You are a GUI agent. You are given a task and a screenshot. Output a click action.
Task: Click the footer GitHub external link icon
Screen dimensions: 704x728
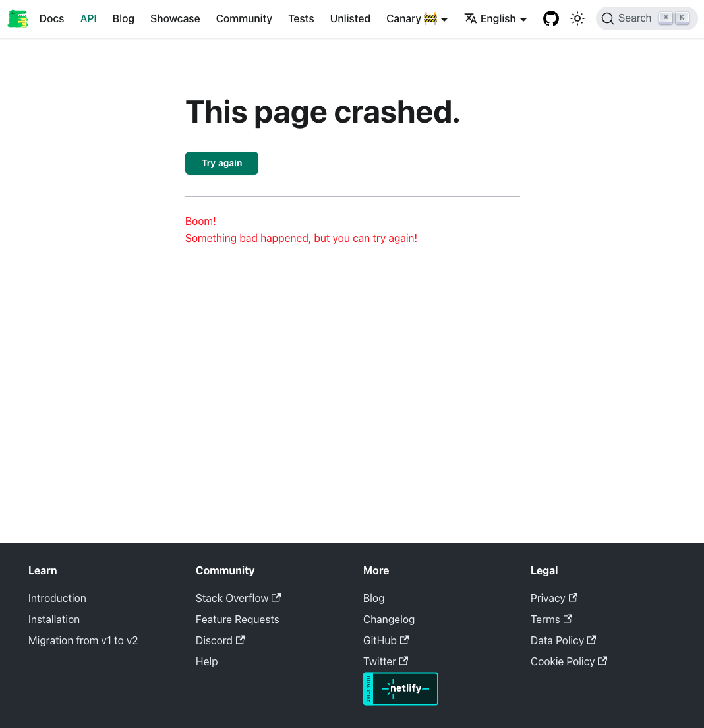[x=404, y=640]
